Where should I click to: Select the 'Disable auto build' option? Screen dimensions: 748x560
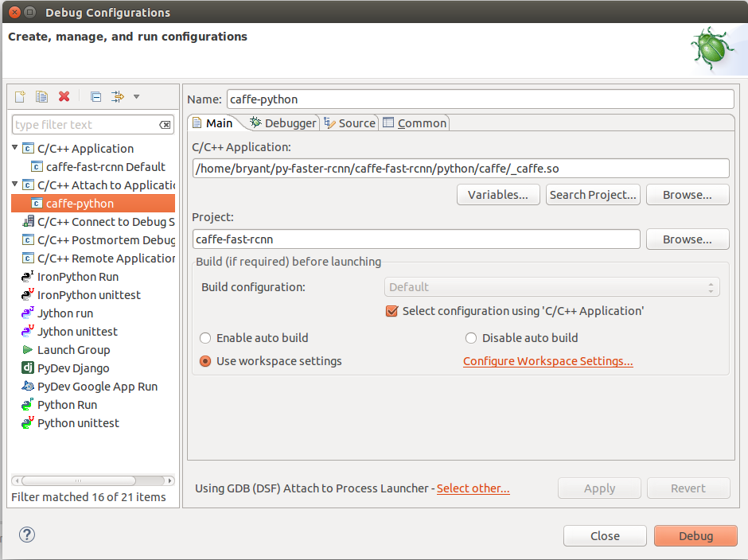[x=470, y=337]
